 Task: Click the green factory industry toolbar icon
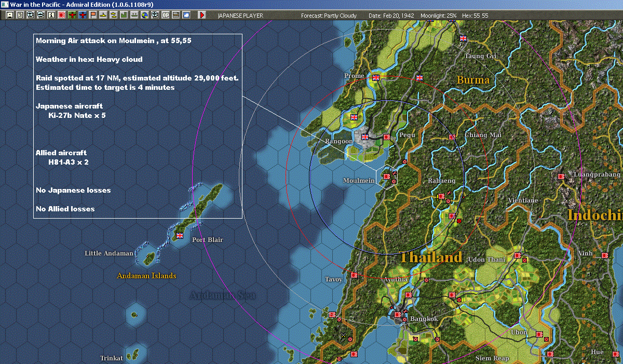(x=124, y=15)
